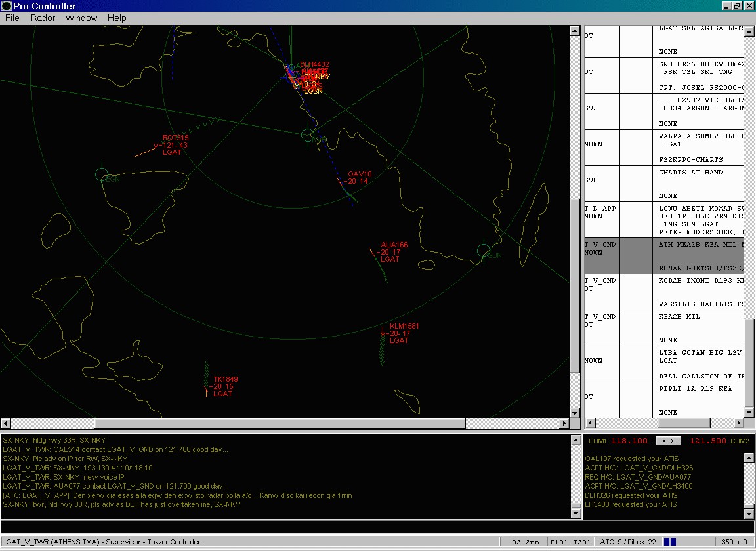Screen dimensions: 756x551
Task: Click the radar scroll down arrow
Action: [x=574, y=413]
